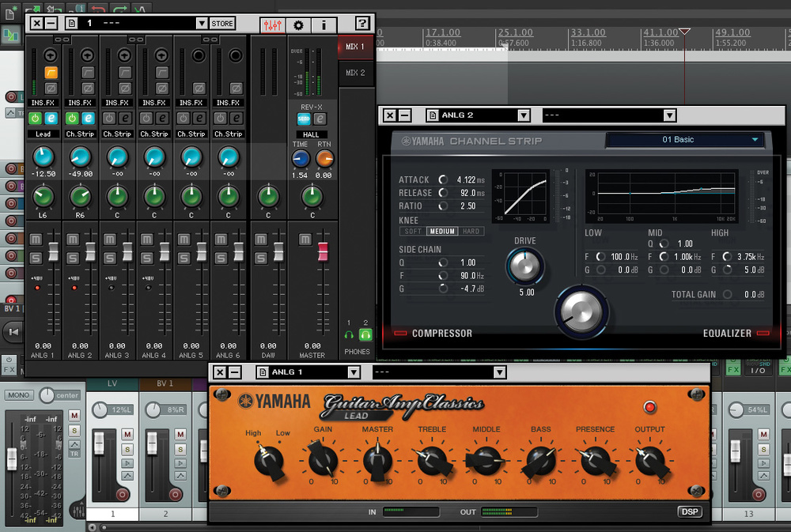Click the DRIVE knob in Channel Strip

click(524, 266)
